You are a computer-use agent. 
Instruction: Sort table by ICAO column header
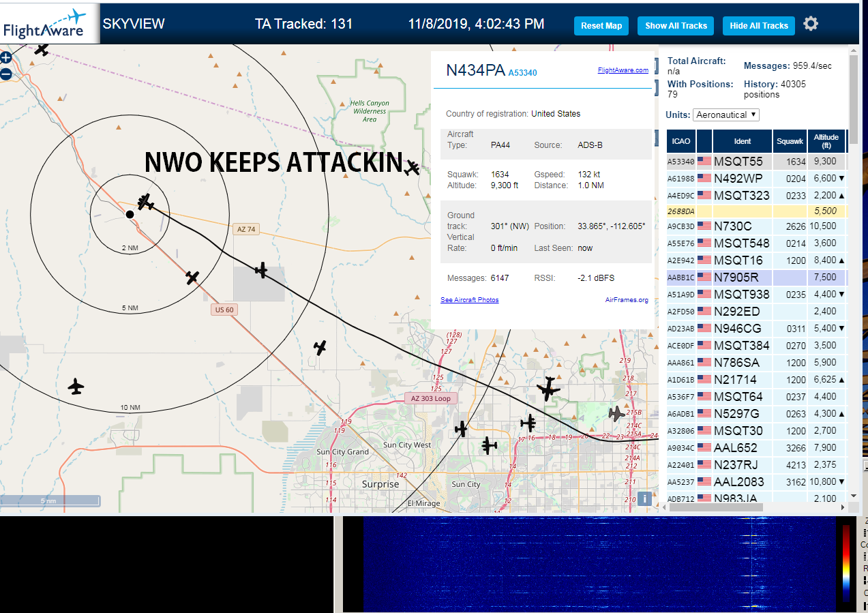pos(680,141)
